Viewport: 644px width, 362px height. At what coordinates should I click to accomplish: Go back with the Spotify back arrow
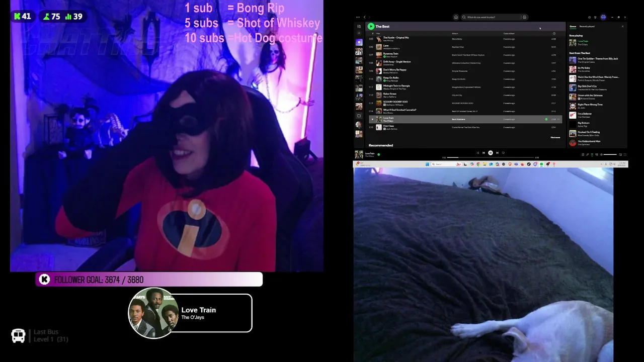[365, 17]
